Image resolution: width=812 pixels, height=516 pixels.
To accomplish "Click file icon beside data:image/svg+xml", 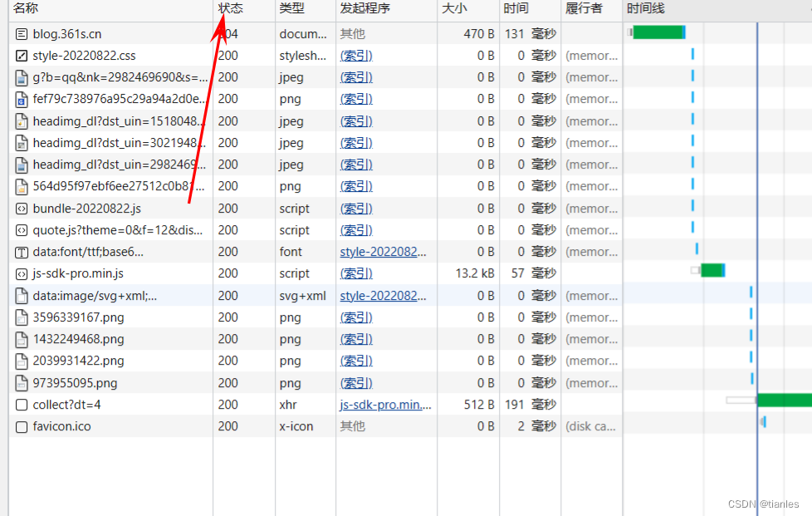I will pyautogui.click(x=22, y=296).
